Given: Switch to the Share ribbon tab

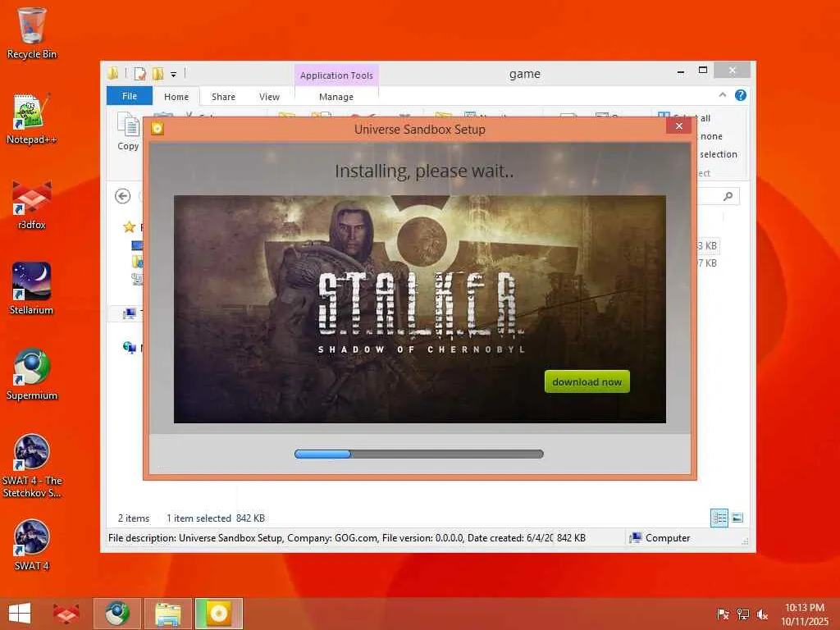Looking at the screenshot, I should pyautogui.click(x=223, y=97).
